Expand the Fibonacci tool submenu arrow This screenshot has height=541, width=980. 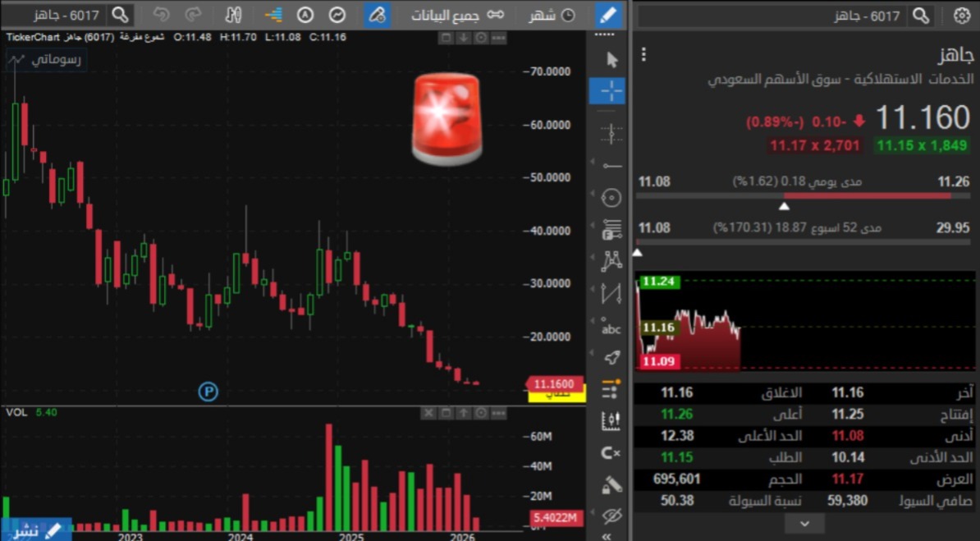(x=593, y=226)
